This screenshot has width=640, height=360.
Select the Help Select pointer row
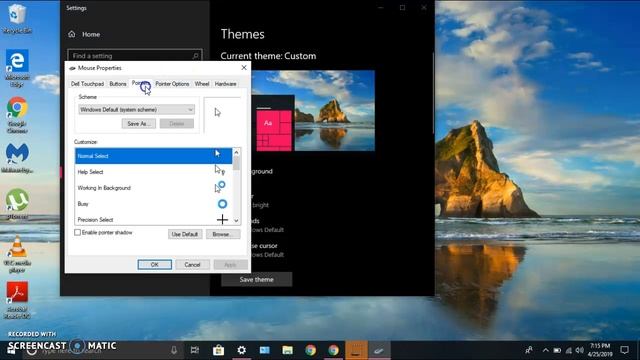pyautogui.click(x=153, y=172)
